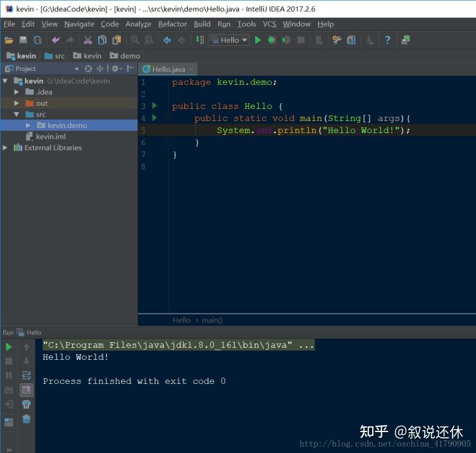Expand External Libraries node
The width and height of the screenshot is (476, 453).
coord(5,148)
